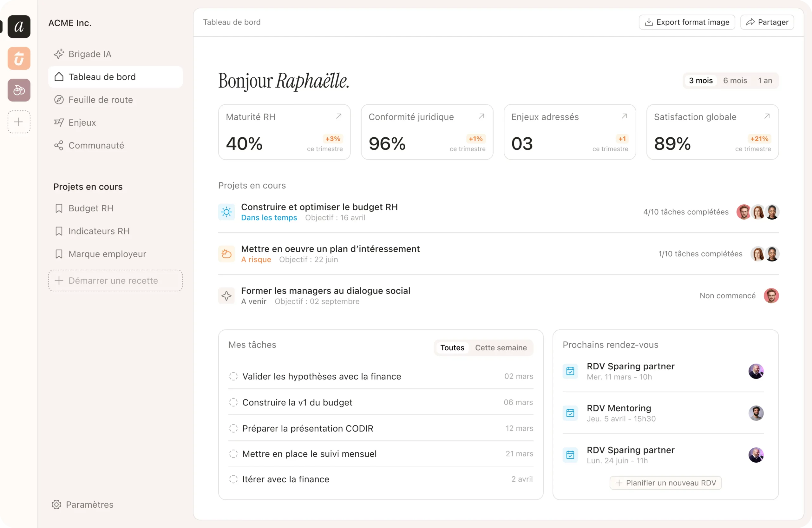Click the orange 'u' app icon
The height and width of the screenshot is (528, 812).
pos(19,58)
